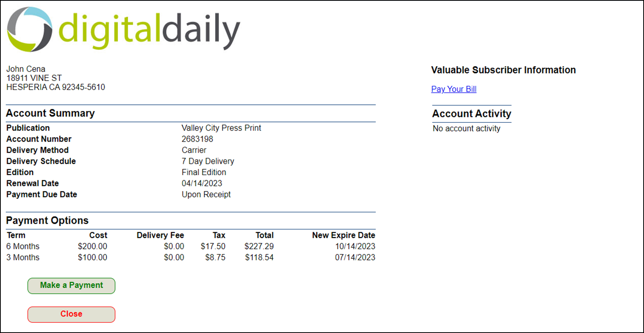
Task: Click the Make a Payment button
Action: 71,285
